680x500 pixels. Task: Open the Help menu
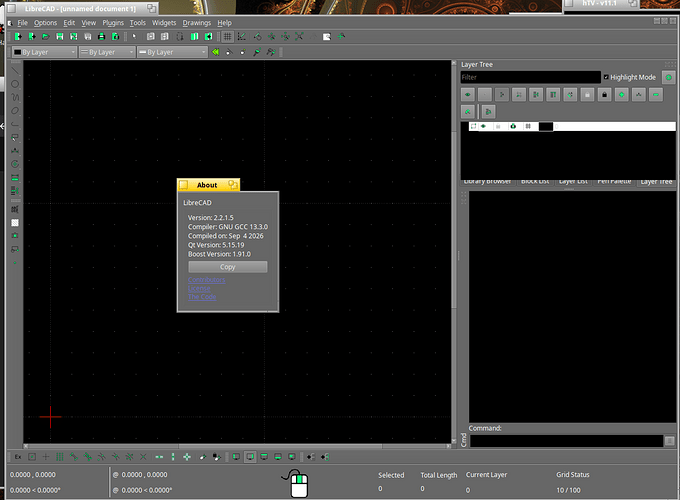point(224,23)
